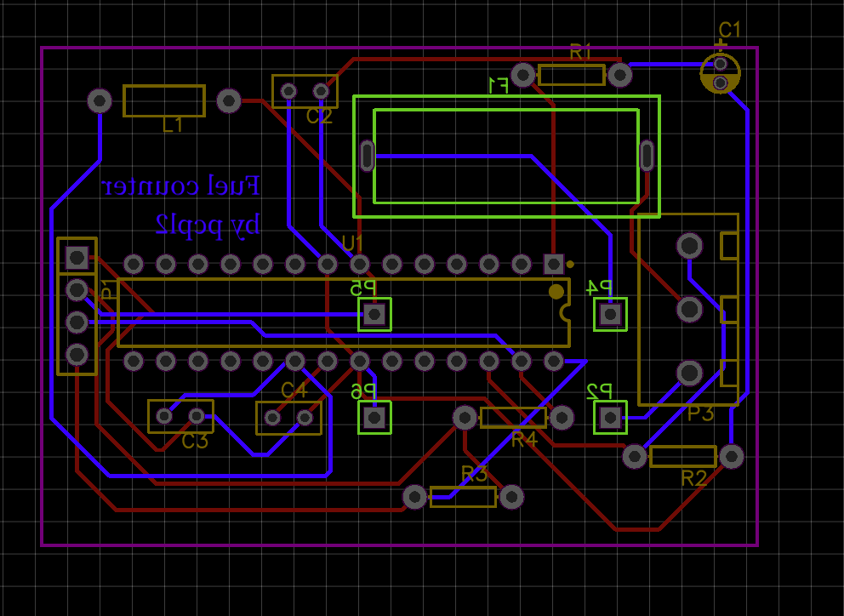Click the P5 green square pad
This screenshot has width=844, height=616.
374,315
